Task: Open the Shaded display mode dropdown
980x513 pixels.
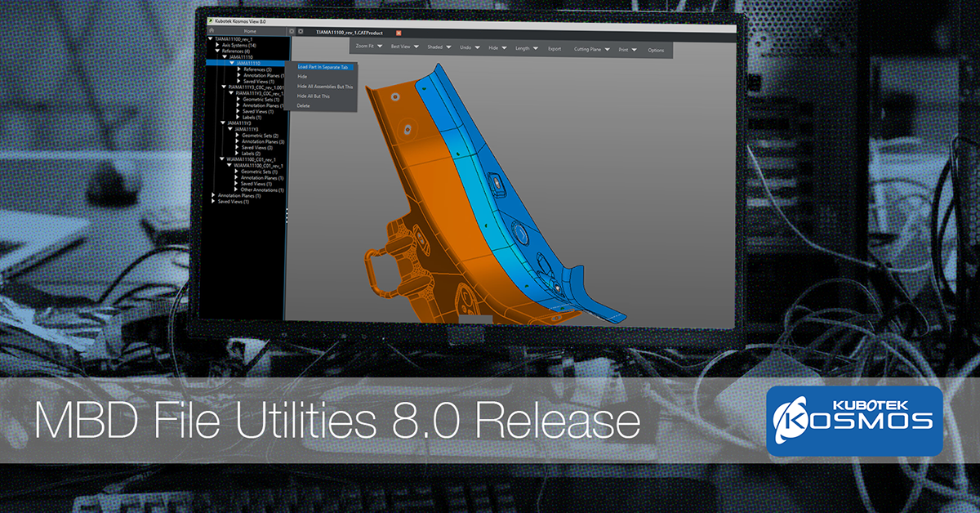Action: coord(439,48)
